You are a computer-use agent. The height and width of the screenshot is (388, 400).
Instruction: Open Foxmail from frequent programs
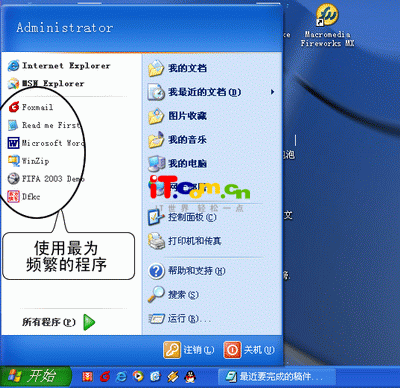31,107
